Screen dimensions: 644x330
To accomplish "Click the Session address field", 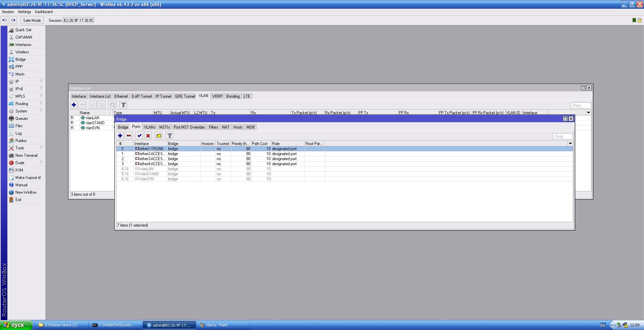I will pos(79,20).
